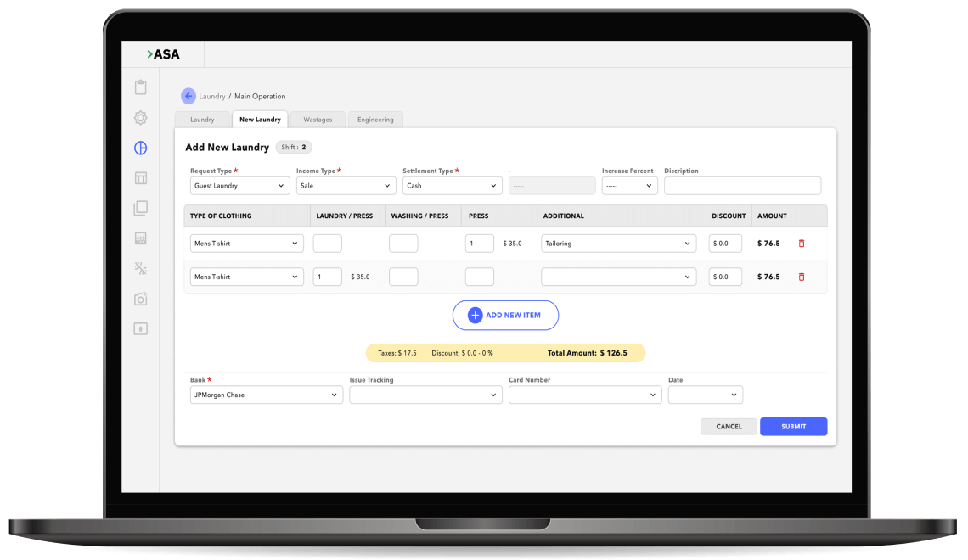The height and width of the screenshot is (560, 968).
Task: Click first row Discount field
Action: click(x=725, y=244)
